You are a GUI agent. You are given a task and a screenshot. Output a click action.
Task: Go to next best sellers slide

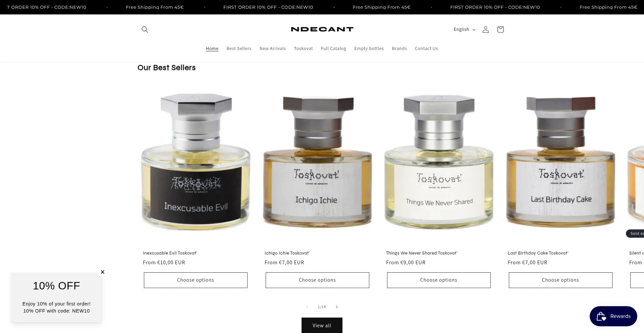[x=337, y=307]
